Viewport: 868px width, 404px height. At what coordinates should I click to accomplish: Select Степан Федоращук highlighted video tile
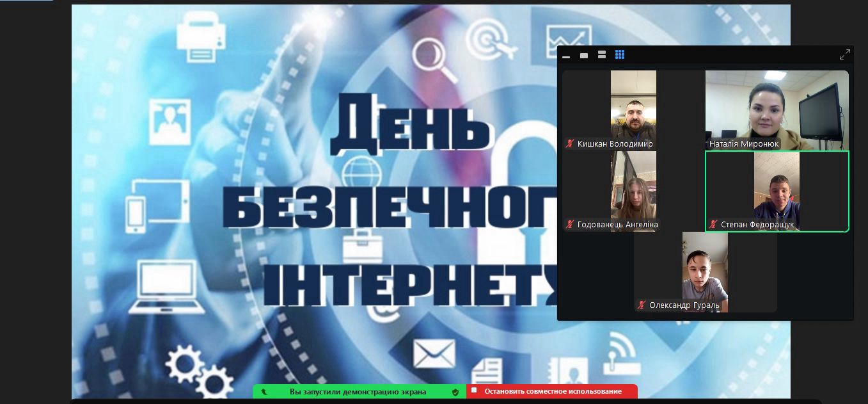point(777,191)
